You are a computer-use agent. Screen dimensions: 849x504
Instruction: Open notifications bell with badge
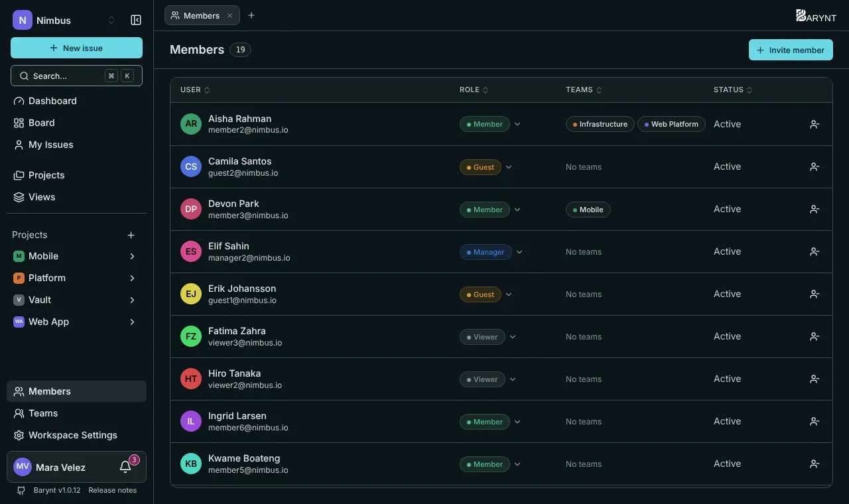tap(125, 467)
